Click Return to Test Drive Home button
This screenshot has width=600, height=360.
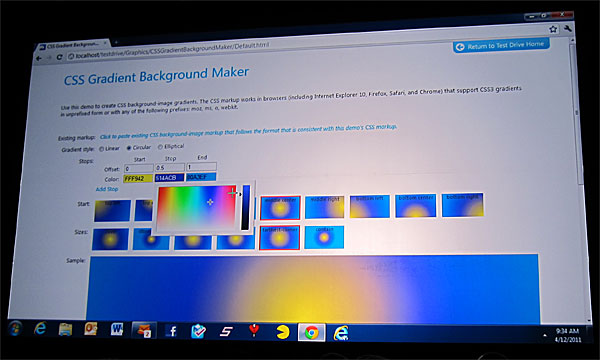501,46
